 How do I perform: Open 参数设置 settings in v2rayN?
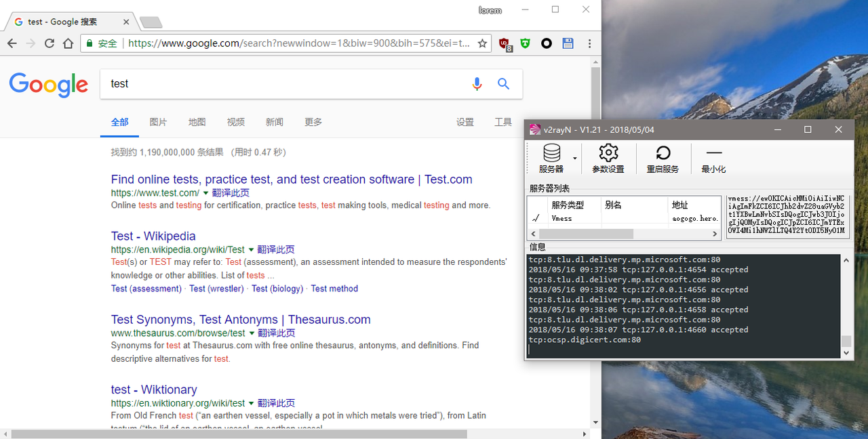[608, 159]
